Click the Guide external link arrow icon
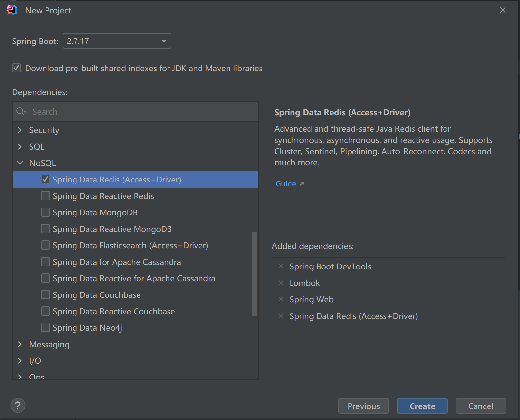Screen dimensions: 520x420 (302, 183)
